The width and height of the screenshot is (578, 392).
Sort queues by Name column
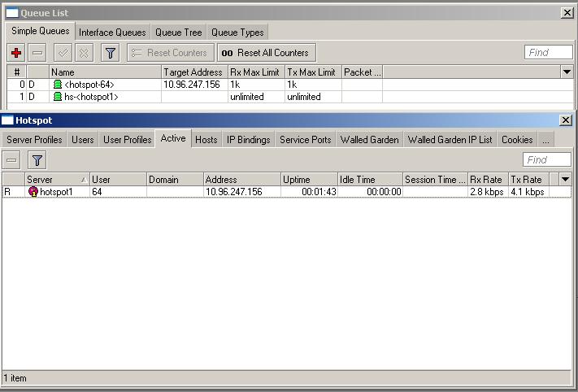tap(106, 72)
